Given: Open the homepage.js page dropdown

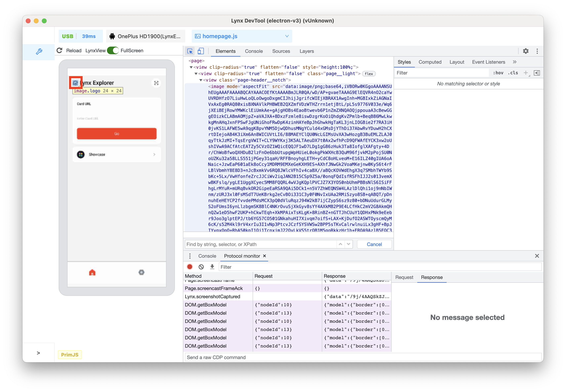Looking at the screenshot, I should point(242,36).
